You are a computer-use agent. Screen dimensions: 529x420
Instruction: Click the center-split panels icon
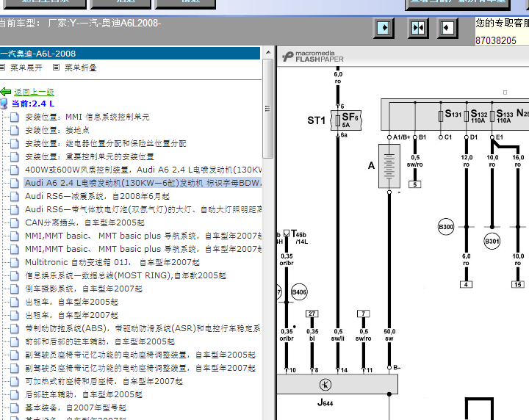[x=418, y=28]
